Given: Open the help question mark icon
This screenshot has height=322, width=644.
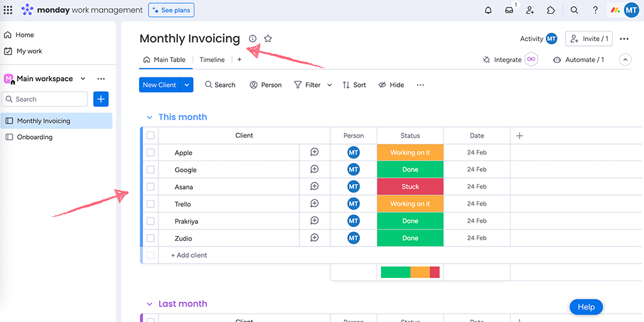Looking at the screenshot, I should 595,10.
